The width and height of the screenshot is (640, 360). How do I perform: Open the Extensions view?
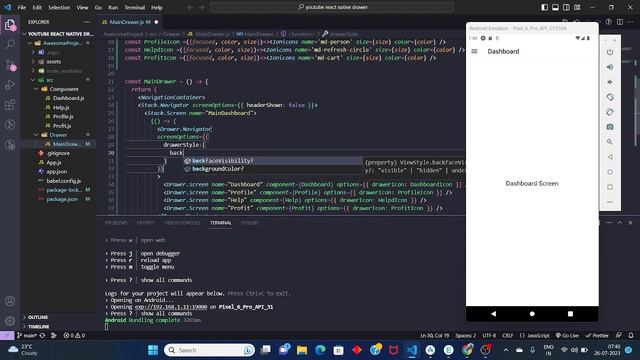tap(10, 104)
